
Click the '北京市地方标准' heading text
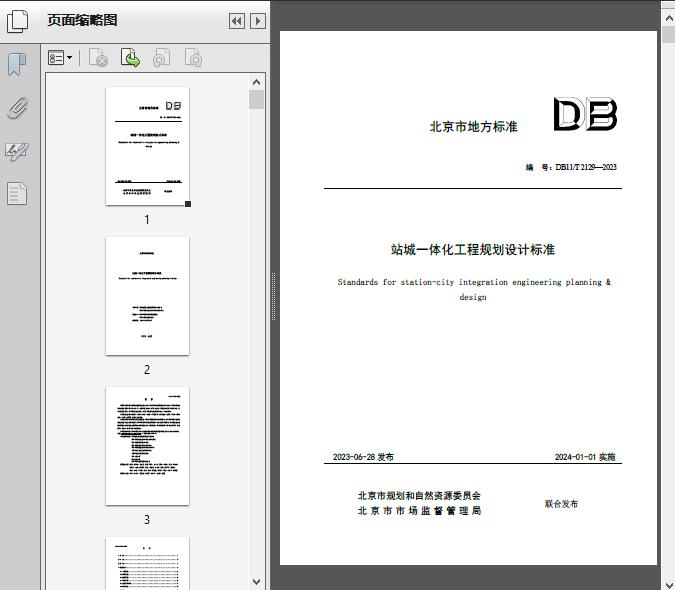(x=474, y=127)
